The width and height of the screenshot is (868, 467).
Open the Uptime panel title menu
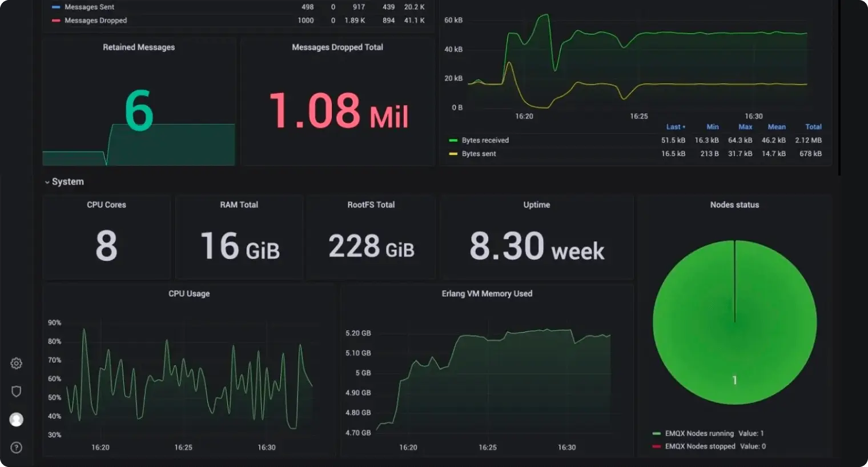[536, 205]
